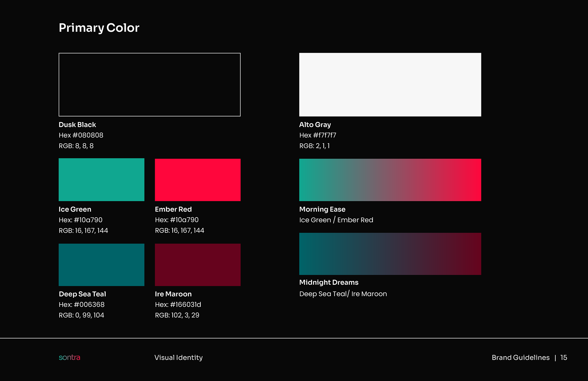
Task: Click Hex: #10a790 under Ice Green
Action: (x=81, y=220)
